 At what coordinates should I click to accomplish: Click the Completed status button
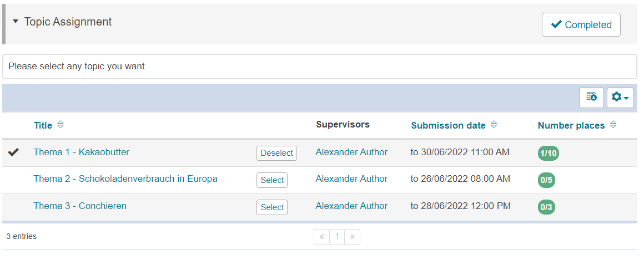pyautogui.click(x=581, y=25)
